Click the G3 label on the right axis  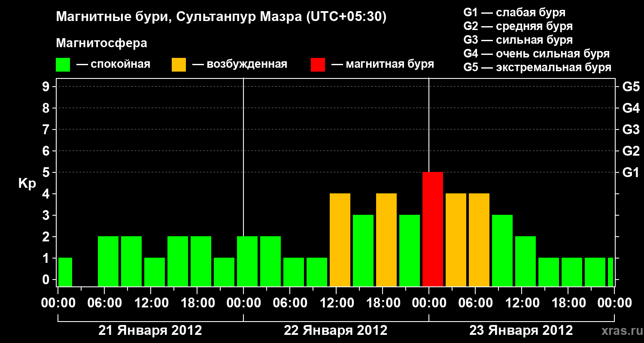pyautogui.click(x=631, y=129)
